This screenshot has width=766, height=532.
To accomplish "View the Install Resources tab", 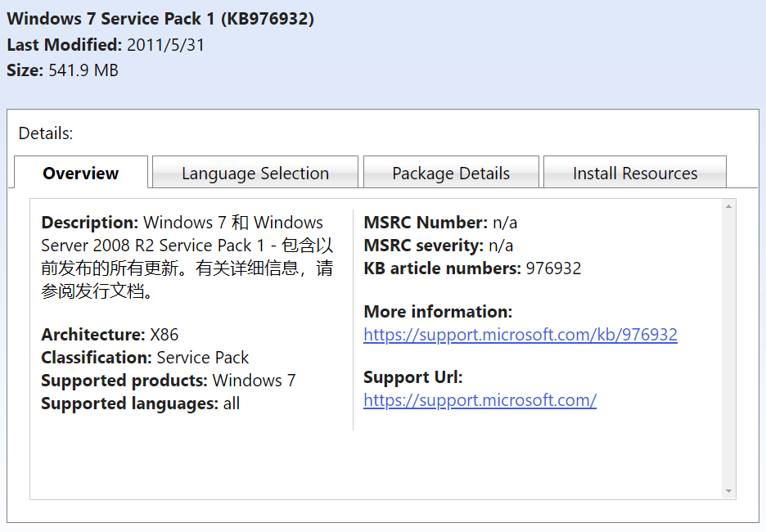I will tap(635, 173).
